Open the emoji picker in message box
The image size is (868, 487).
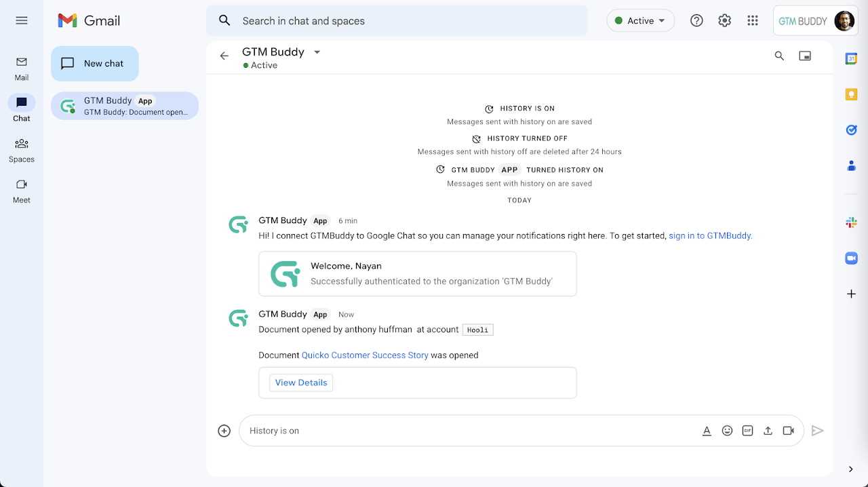[x=727, y=431]
